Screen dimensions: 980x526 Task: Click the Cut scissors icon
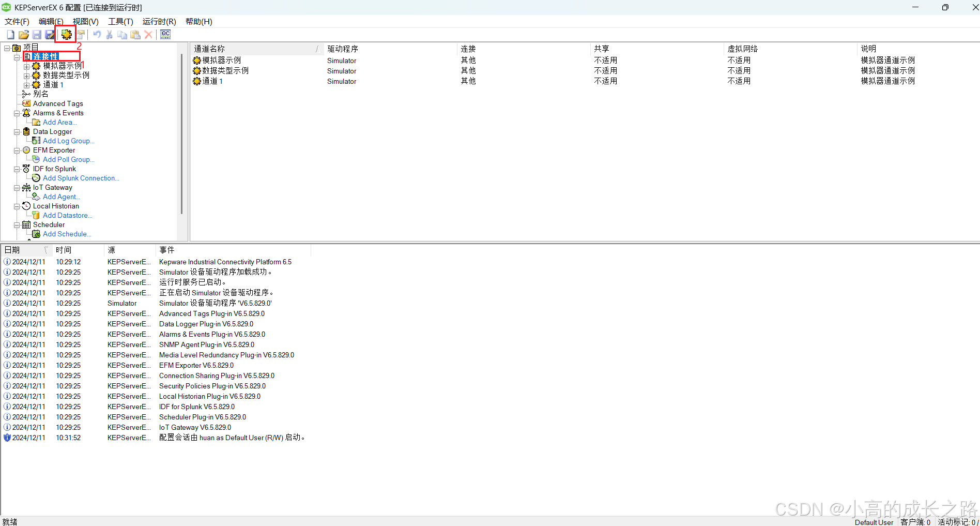tap(110, 35)
